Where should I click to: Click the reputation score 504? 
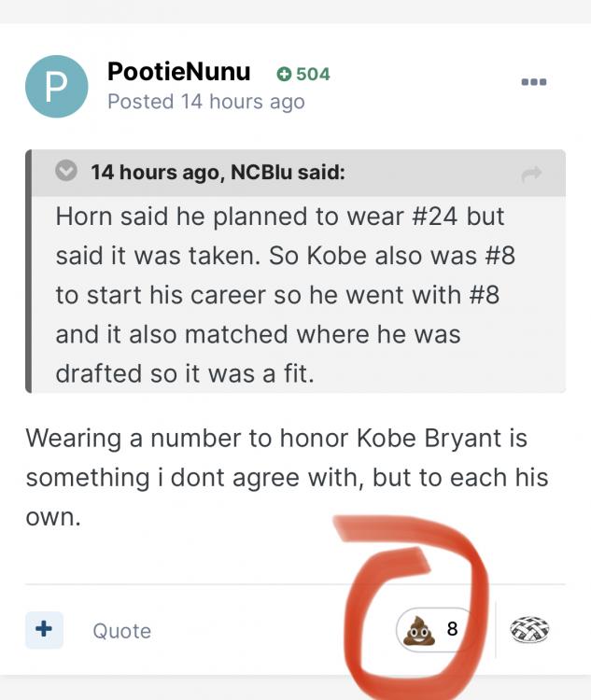click(x=313, y=74)
